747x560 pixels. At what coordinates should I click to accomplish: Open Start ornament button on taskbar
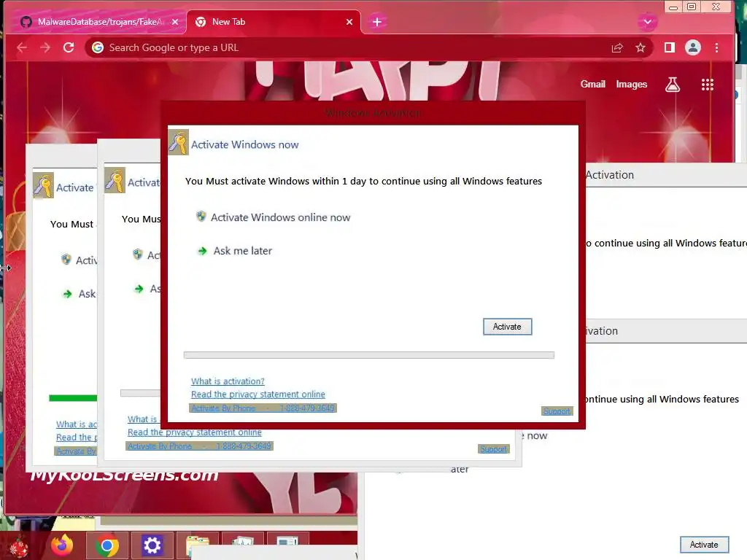tap(19, 546)
